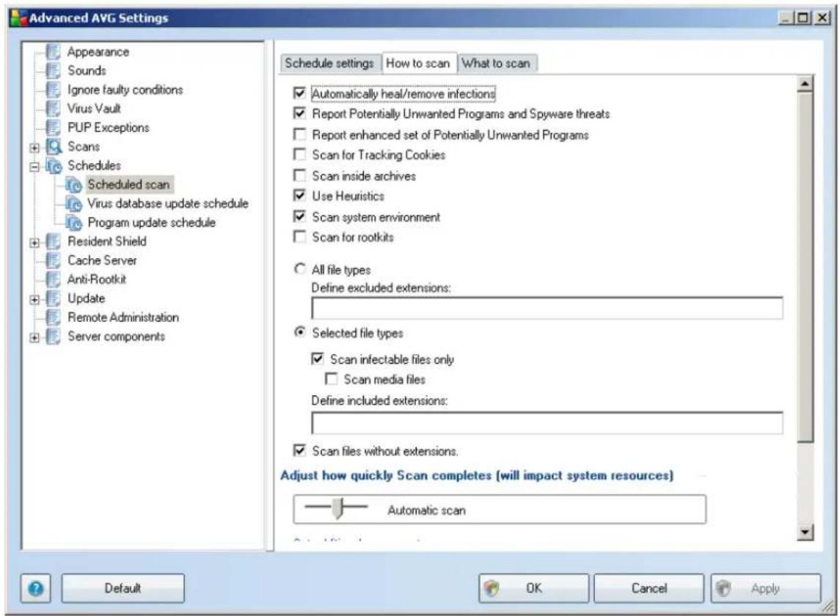Click the Schedules clock icon

point(54,166)
